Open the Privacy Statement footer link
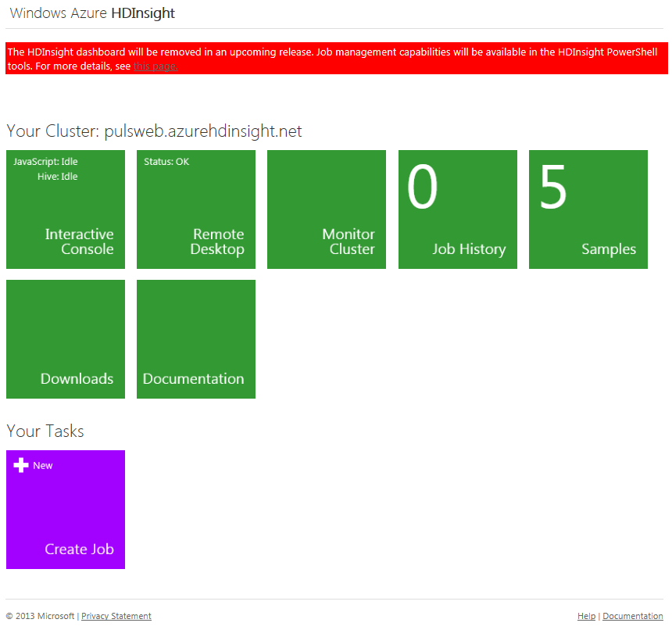The image size is (672, 630). coord(116,616)
